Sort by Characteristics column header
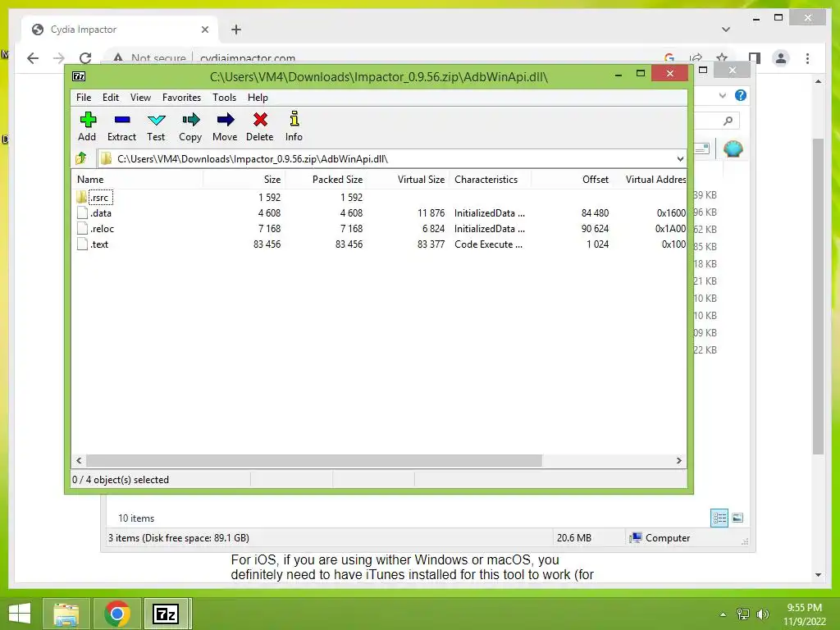The image size is (840, 630). pyautogui.click(x=491, y=180)
